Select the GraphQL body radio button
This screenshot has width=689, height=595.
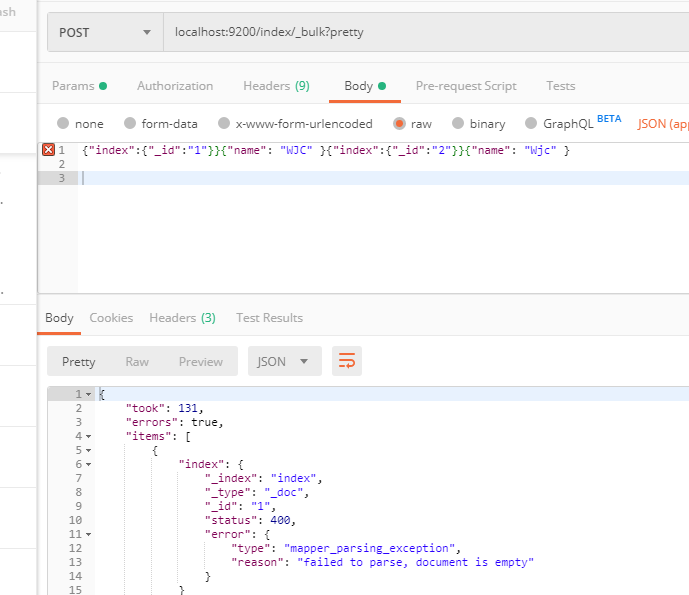[x=531, y=123]
